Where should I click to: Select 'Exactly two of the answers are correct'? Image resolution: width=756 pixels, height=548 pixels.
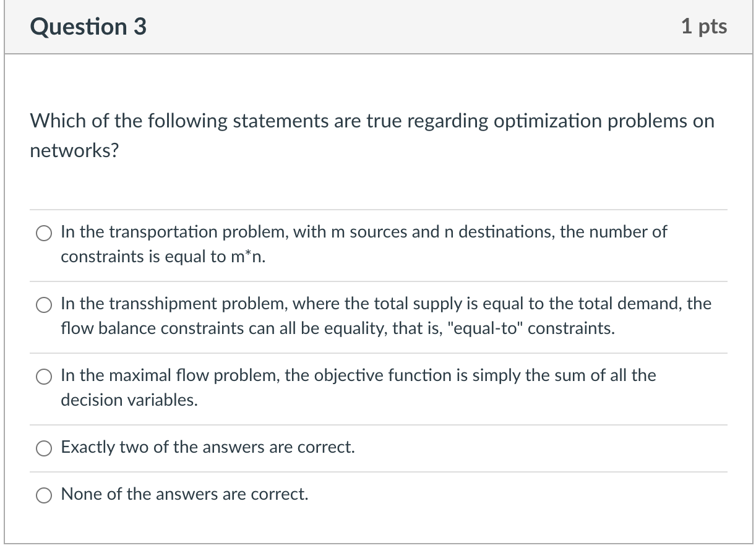click(43, 448)
